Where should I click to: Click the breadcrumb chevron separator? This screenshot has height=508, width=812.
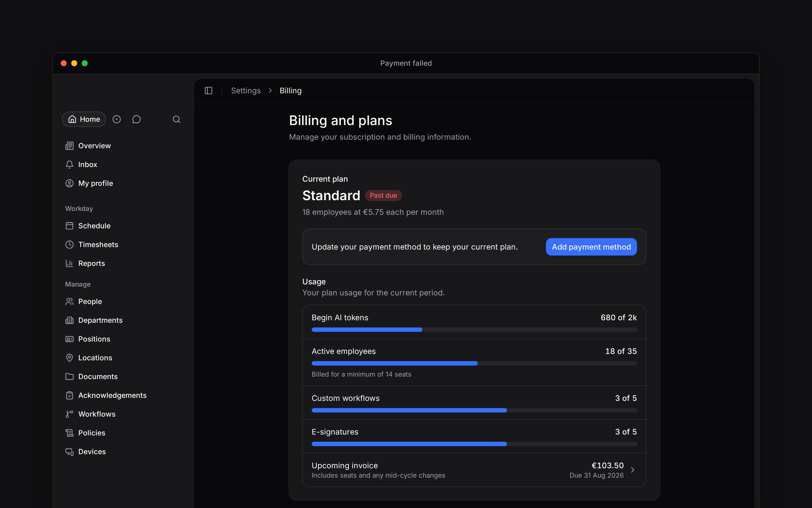click(270, 91)
